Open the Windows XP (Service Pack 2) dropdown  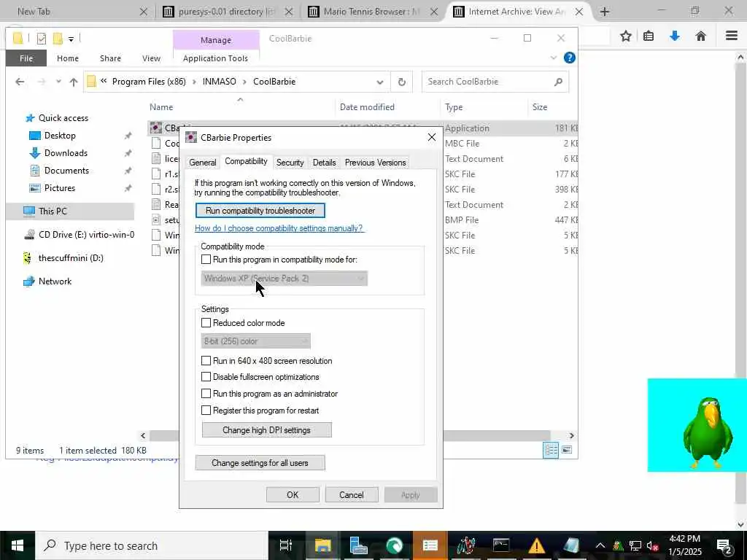(284, 279)
